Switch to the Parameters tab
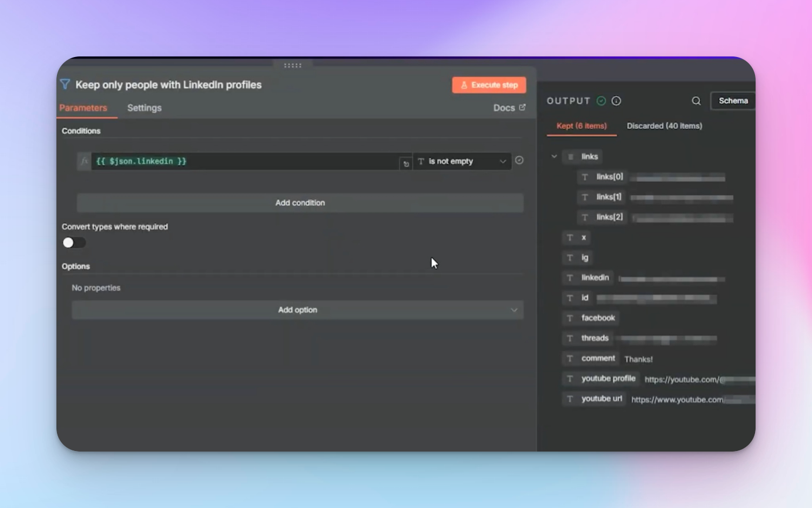Viewport: 812px width, 508px height. (83, 108)
